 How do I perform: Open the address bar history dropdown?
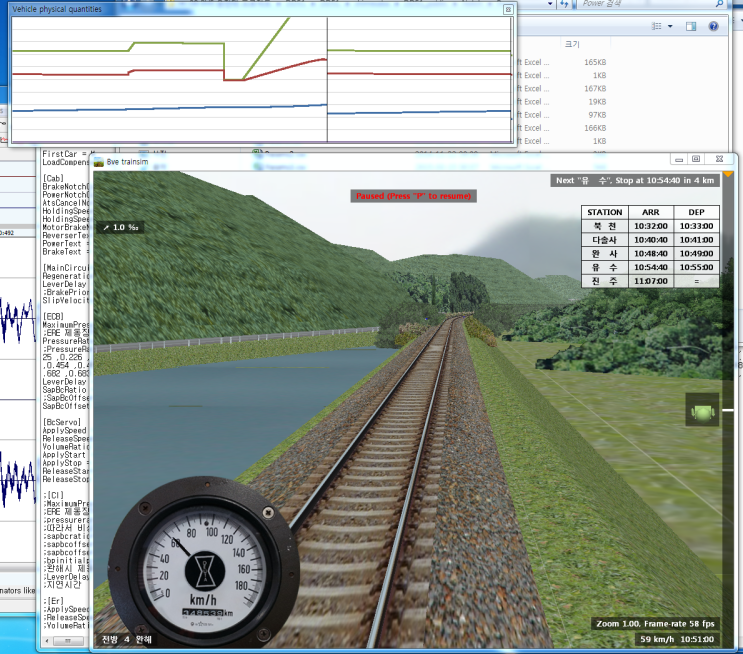[549, 4]
